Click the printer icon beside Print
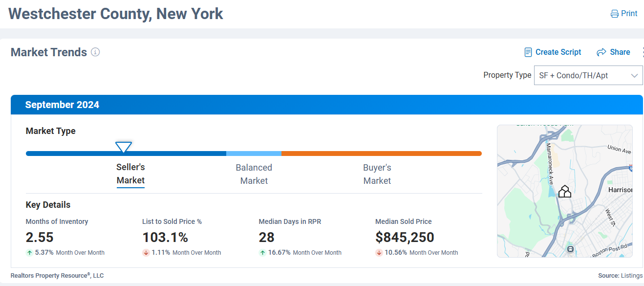Screen dimensions: 644x286 (x=615, y=14)
